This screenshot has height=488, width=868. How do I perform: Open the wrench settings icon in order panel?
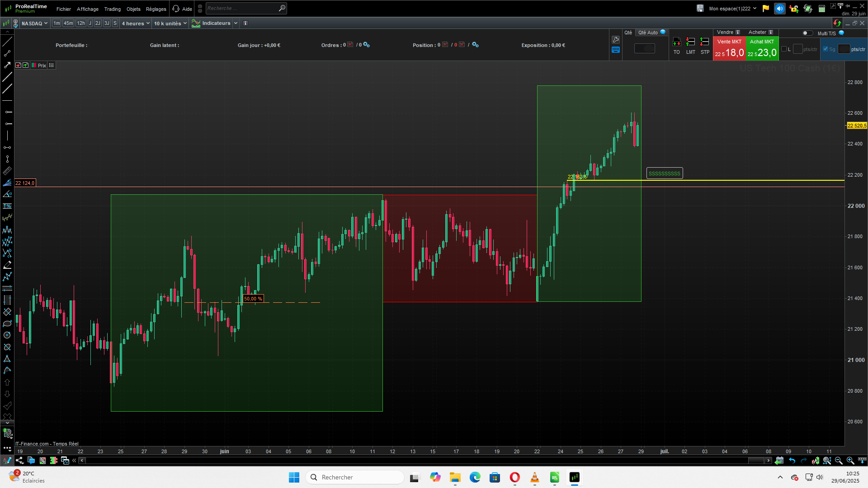coord(615,40)
